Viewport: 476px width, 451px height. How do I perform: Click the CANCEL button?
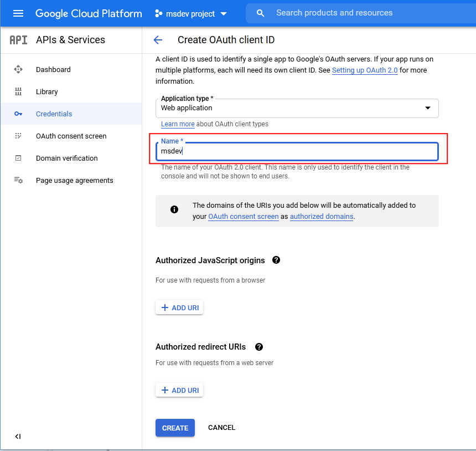221,428
